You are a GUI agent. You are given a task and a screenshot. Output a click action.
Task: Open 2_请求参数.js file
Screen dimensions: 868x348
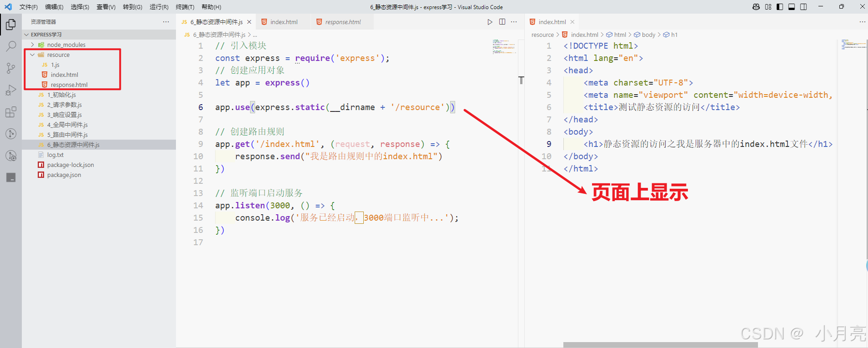[99, 105]
